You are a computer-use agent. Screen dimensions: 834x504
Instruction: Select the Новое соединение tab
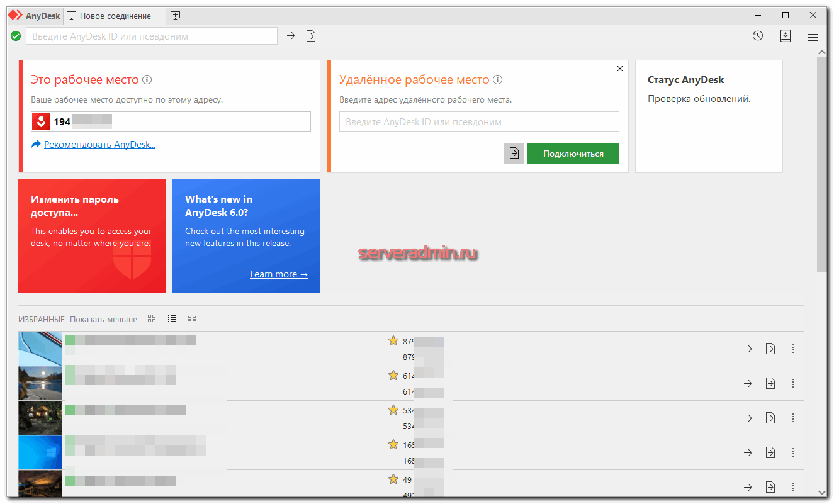pyautogui.click(x=115, y=16)
